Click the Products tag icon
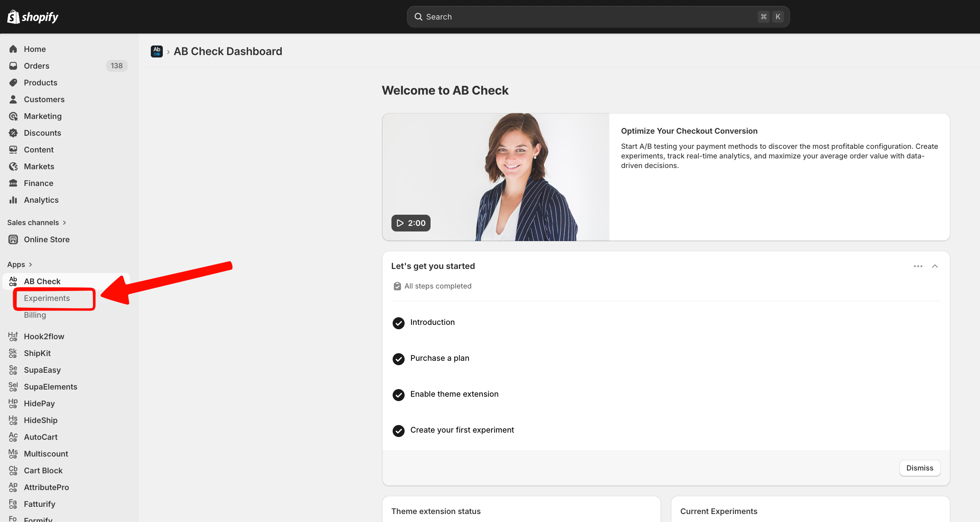Viewport: 980px width, 522px height. pyautogui.click(x=13, y=83)
